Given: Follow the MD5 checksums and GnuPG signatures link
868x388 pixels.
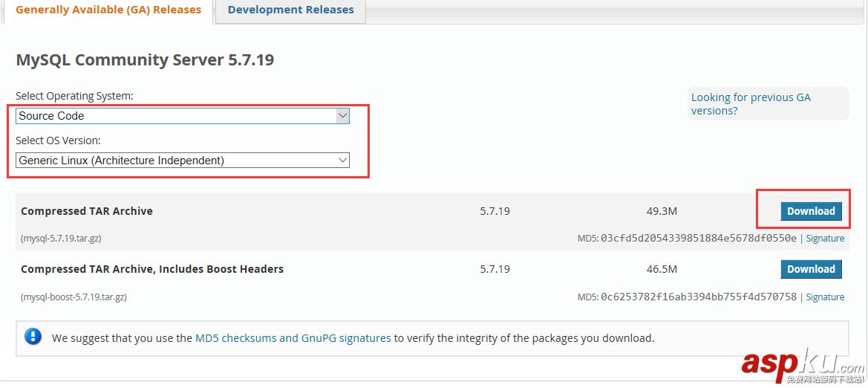Looking at the screenshot, I should click(x=293, y=338).
